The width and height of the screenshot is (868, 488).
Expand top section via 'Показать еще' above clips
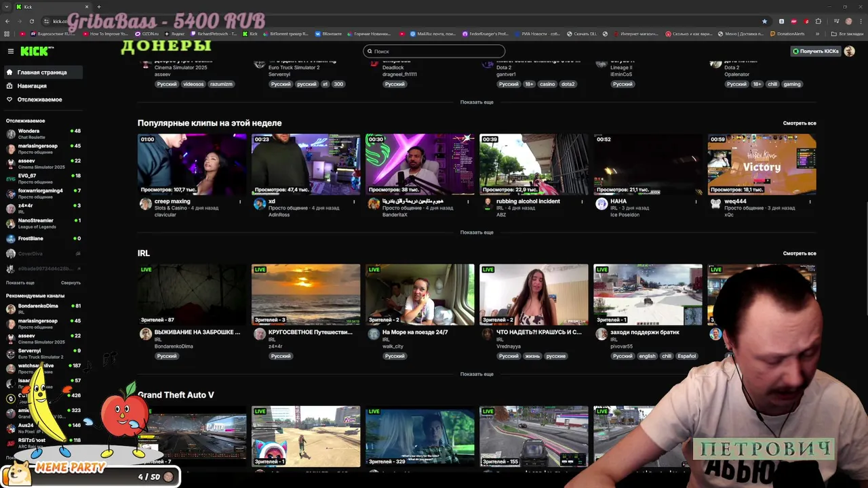click(x=477, y=102)
